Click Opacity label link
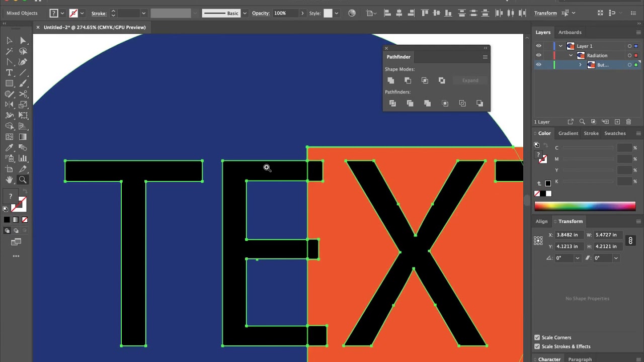The height and width of the screenshot is (362, 644). click(x=261, y=13)
